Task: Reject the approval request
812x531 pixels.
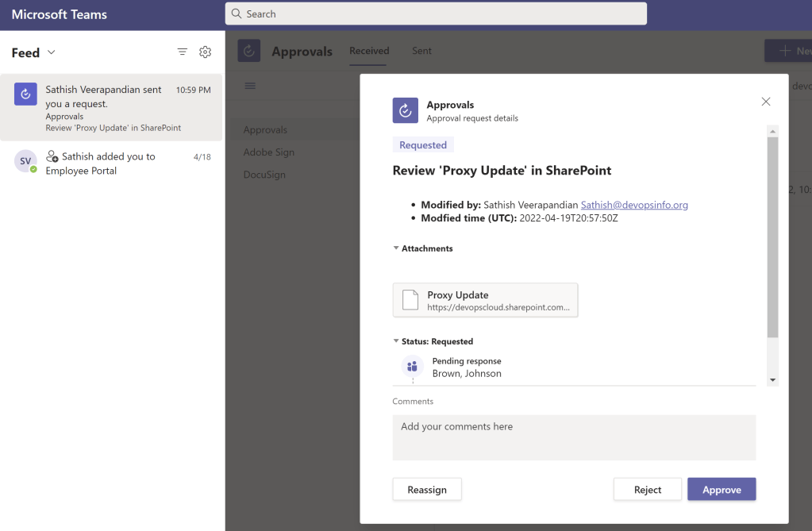Action: [x=648, y=490]
